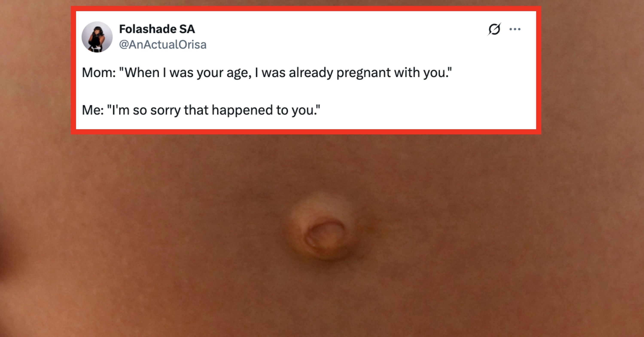Image resolution: width=644 pixels, height=337 pixels.
Task: Open the @AnActualOrisa handle link
Action: coord(163,44)
